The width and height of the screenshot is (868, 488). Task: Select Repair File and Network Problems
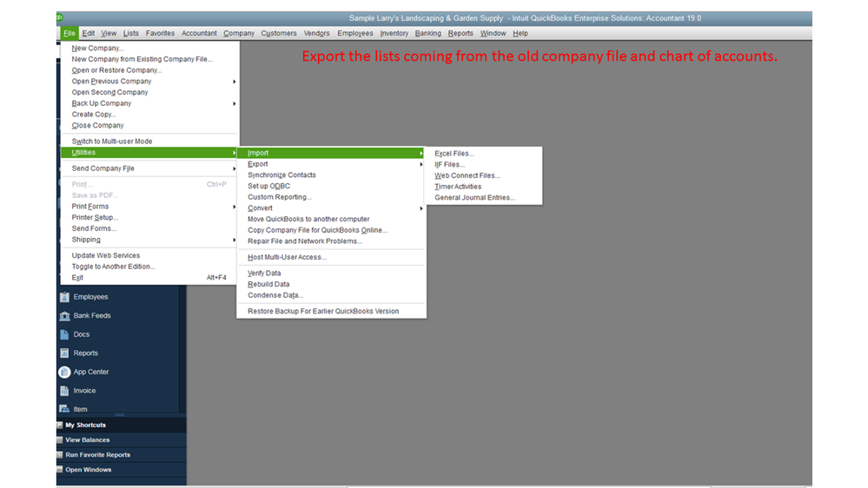tap(305, 241)
